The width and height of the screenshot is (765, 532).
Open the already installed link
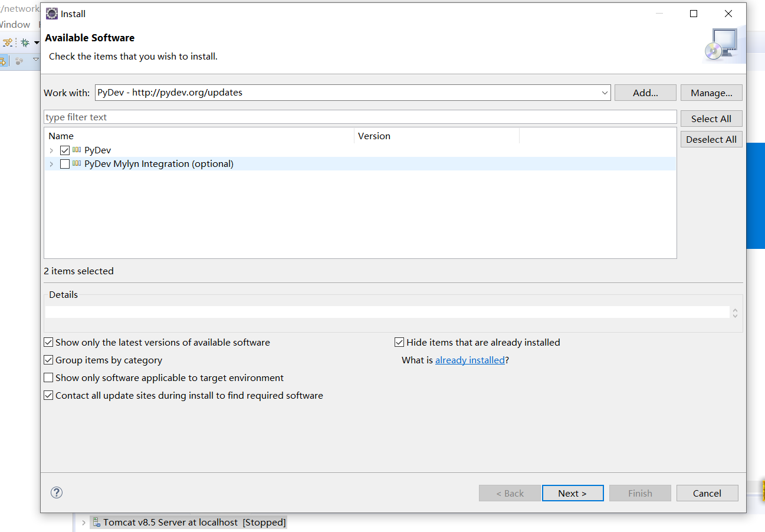(x=469, y=360)
